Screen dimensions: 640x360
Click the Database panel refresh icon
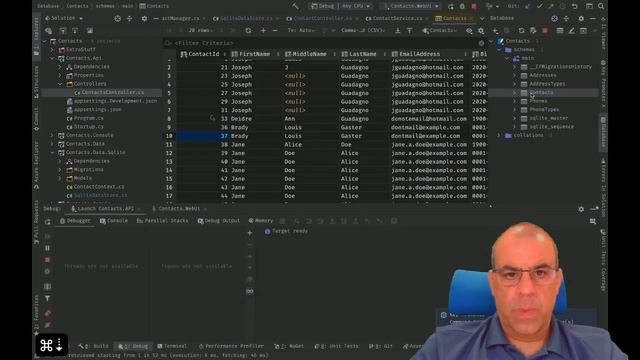(521, 31)
